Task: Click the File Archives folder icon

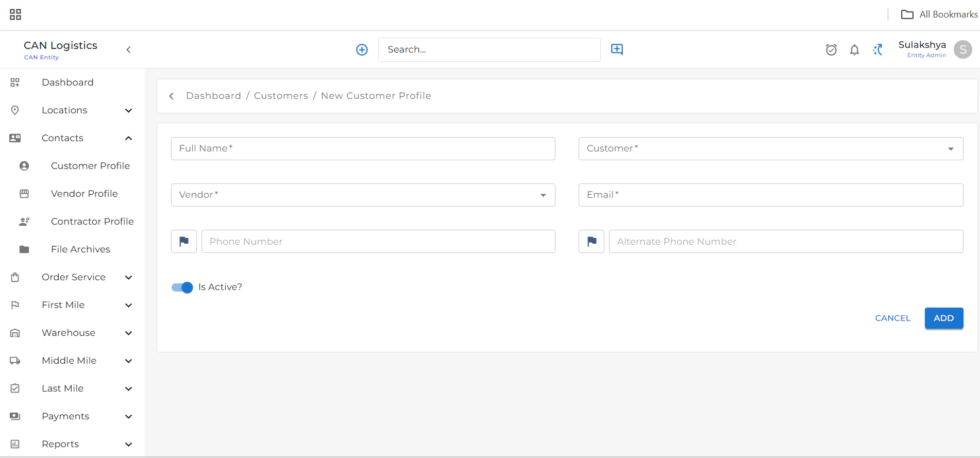Action: point(24,249)
